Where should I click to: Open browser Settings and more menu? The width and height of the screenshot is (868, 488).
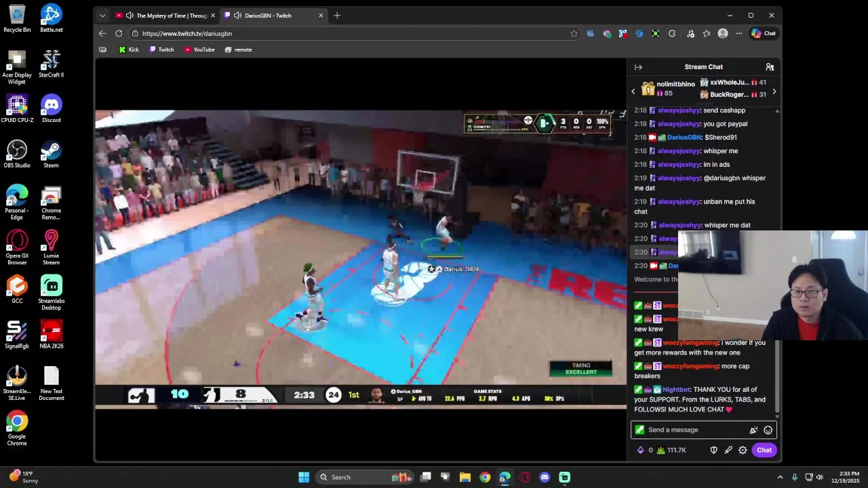tap(738, 33)
